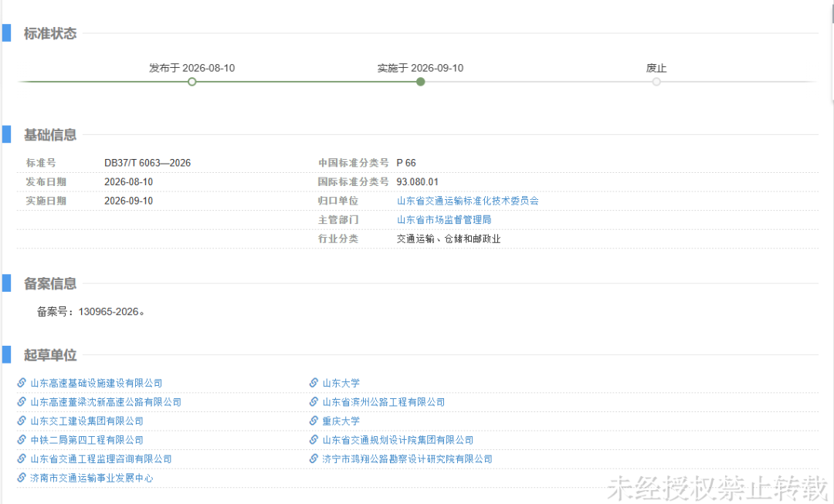Click the 重庆大学 drafting unit text

(x=341, y=421)
